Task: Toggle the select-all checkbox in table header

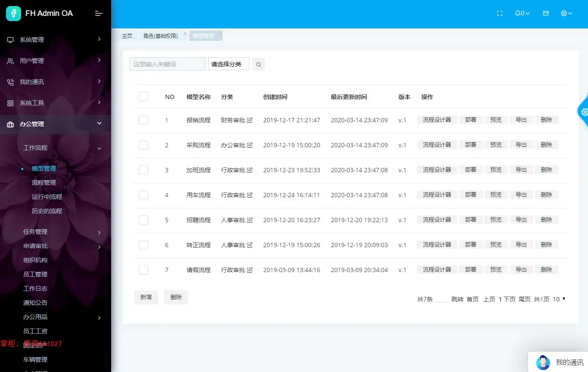Action: (143, 96)
